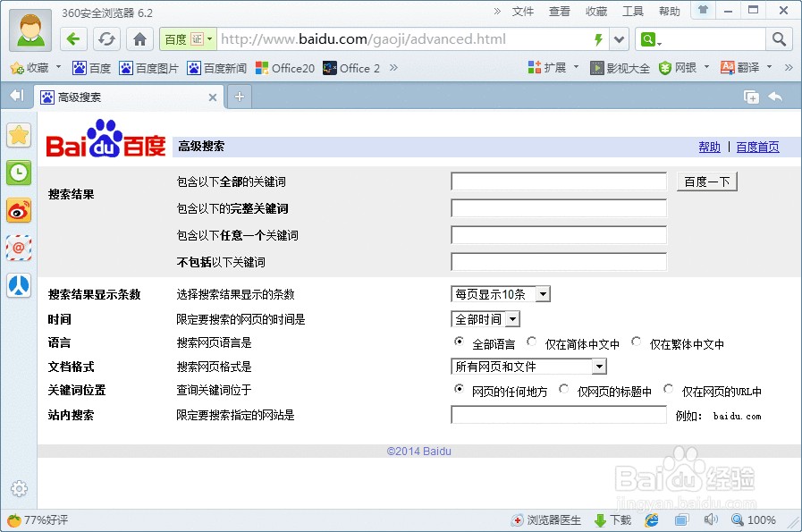Image resolution: width=802 pixels, height=532 pixels.
Task: Select the 仅在简体中文中 radio button
Action: tap(532, 342)
